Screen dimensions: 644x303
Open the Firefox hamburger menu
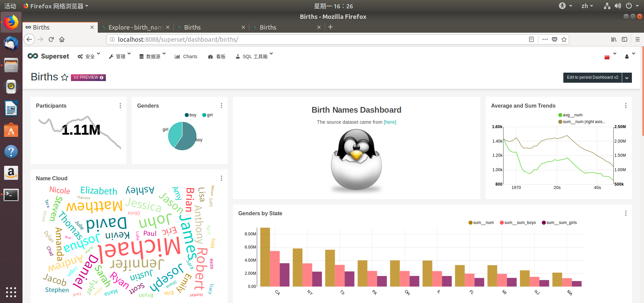[637, 39]
